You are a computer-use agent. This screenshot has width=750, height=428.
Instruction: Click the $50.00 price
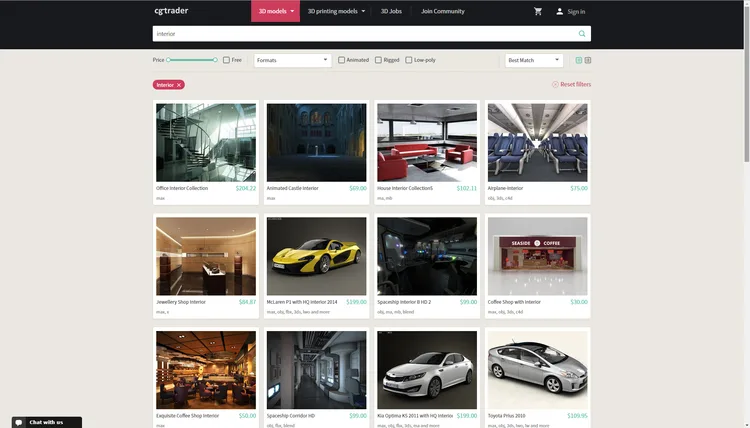247,416
